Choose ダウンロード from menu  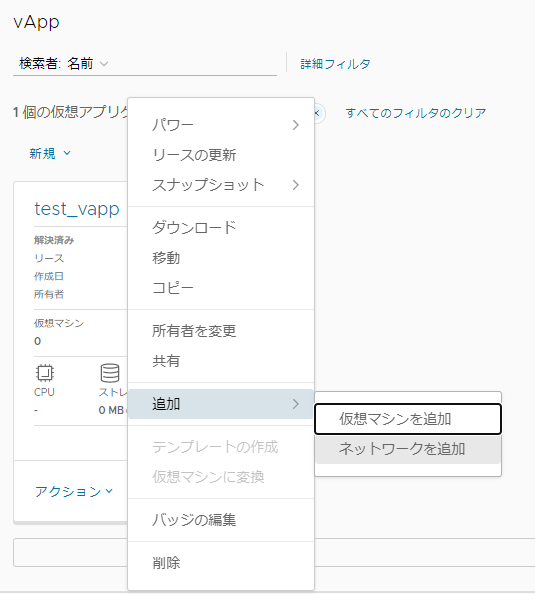tap(221, 228)
